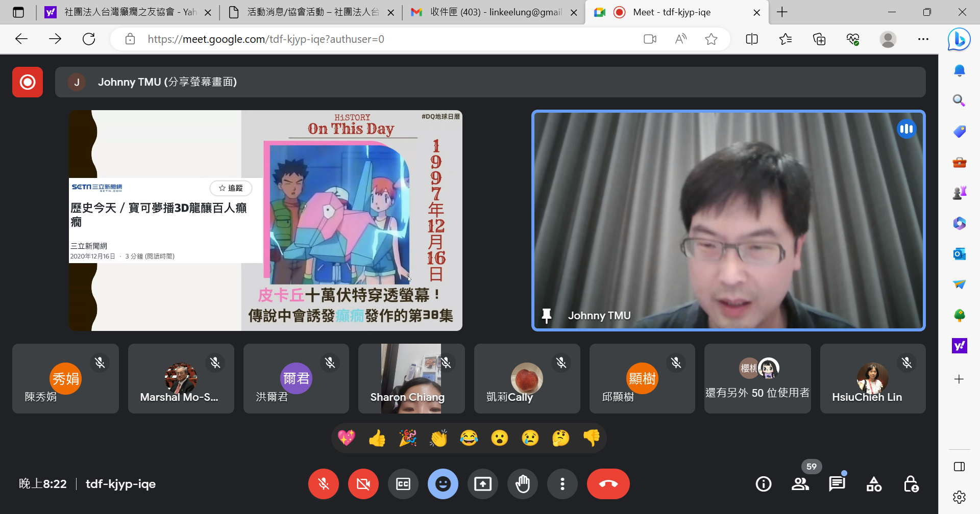Open the Favorites list in Edge toolbar

[786, 39]
